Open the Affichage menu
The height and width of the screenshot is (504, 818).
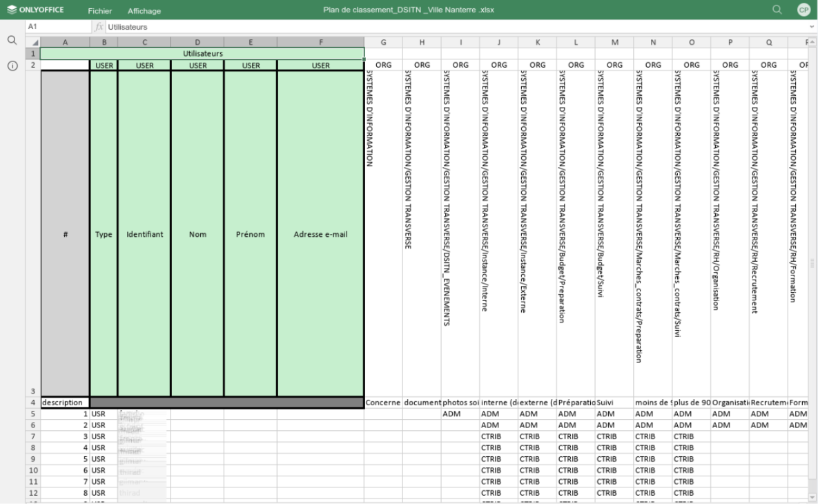[145, 11]
